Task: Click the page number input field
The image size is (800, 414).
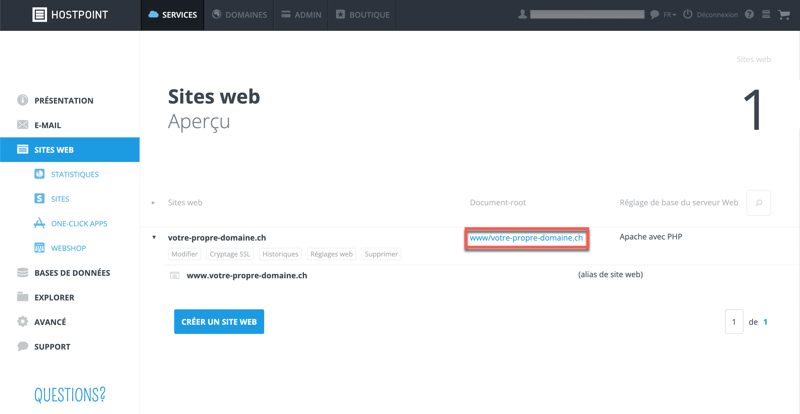Action: [x=734, y=322]
